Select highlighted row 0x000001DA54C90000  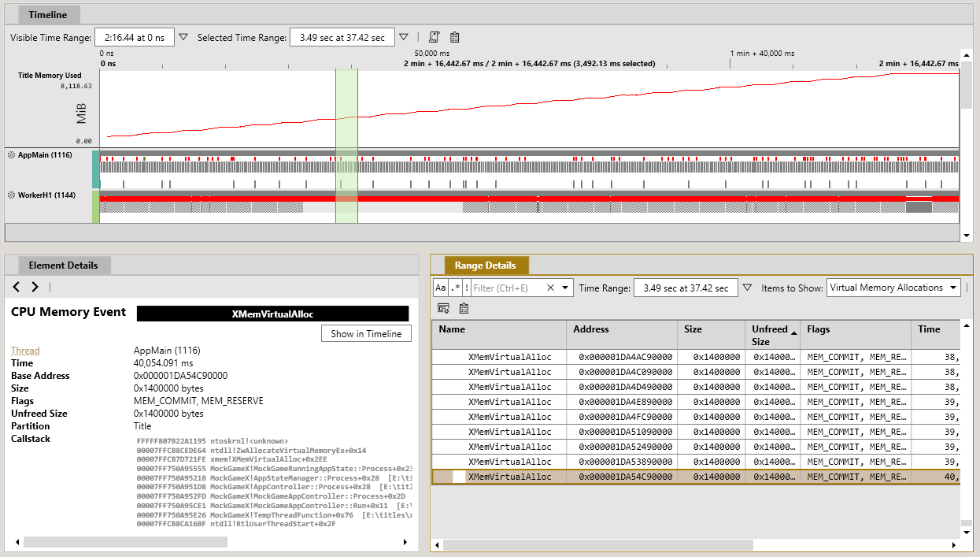(x=697, y=477)
